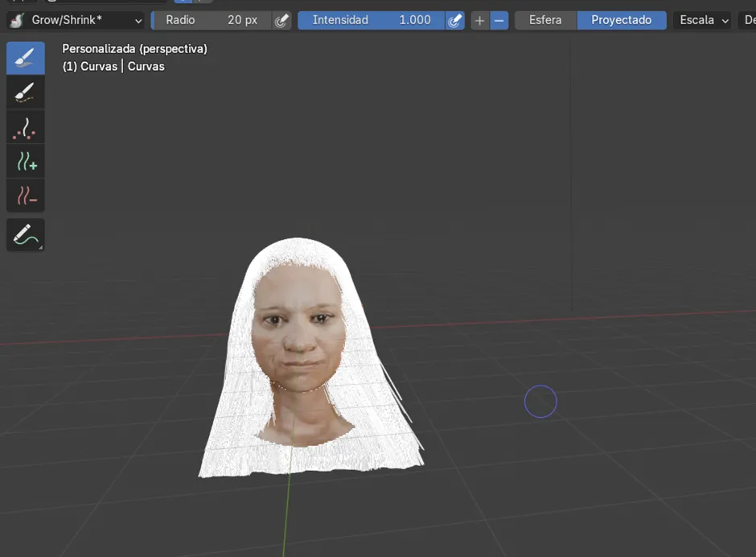Image resolution: width=756 pixels, height=557 pixels.
Task: Select the brush tool with dashed yellow stroke
Action: pyautogui.click(x=26, y=93)
